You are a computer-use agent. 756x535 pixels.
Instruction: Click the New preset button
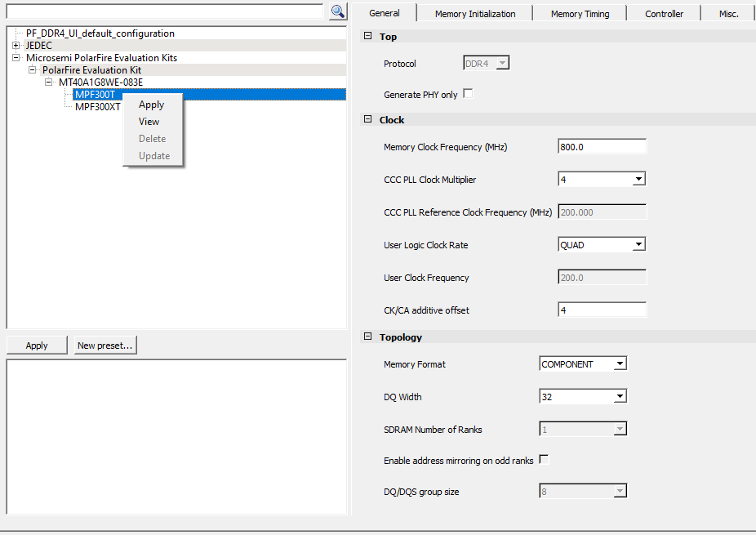click(105, 346)
